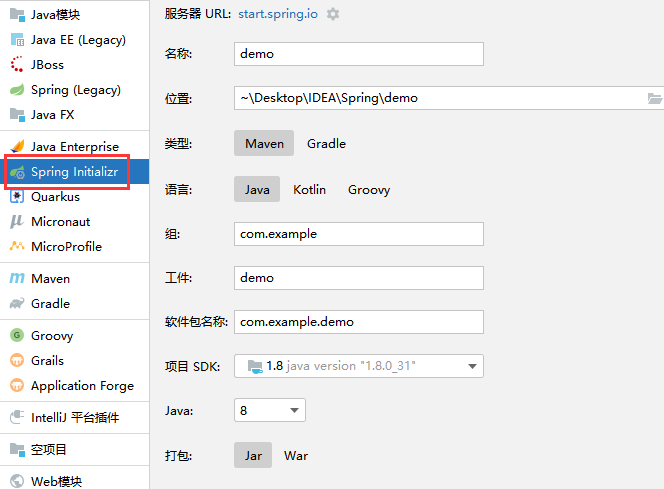Switch language to Kotlin

(x=309, y=190)
